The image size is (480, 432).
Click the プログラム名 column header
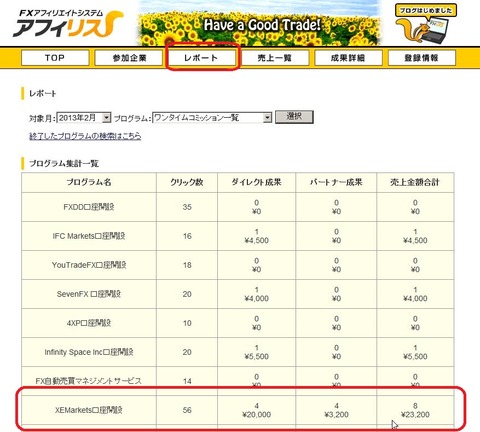click(89, 182)
